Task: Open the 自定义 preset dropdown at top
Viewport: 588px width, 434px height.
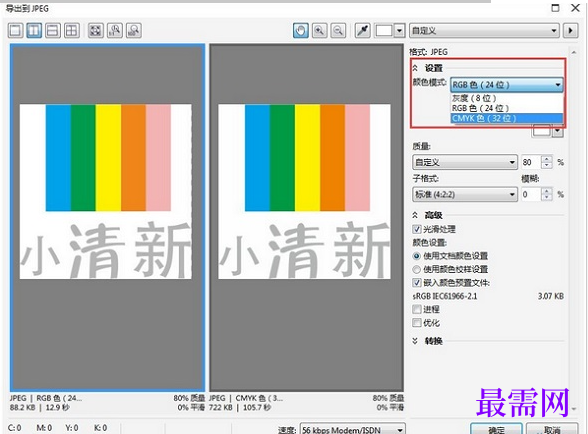Action: coord(484,30)
